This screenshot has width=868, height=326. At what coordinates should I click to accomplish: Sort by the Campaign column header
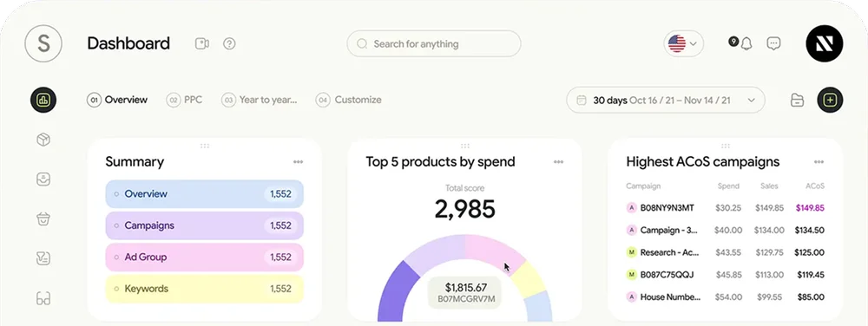pos(643,186)
